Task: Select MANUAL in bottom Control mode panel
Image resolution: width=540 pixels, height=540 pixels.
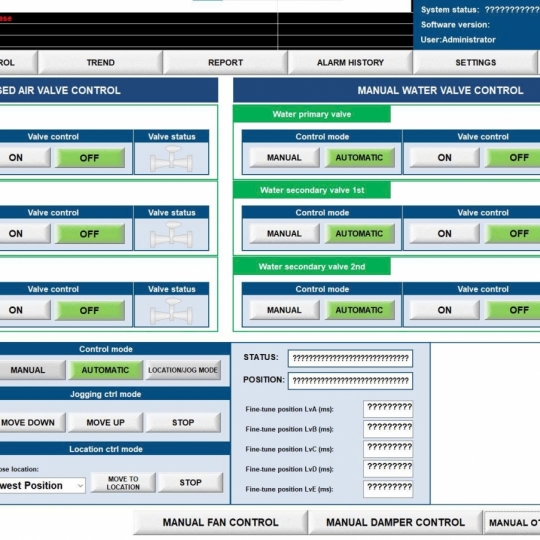Action: click(x=32, y=370)
